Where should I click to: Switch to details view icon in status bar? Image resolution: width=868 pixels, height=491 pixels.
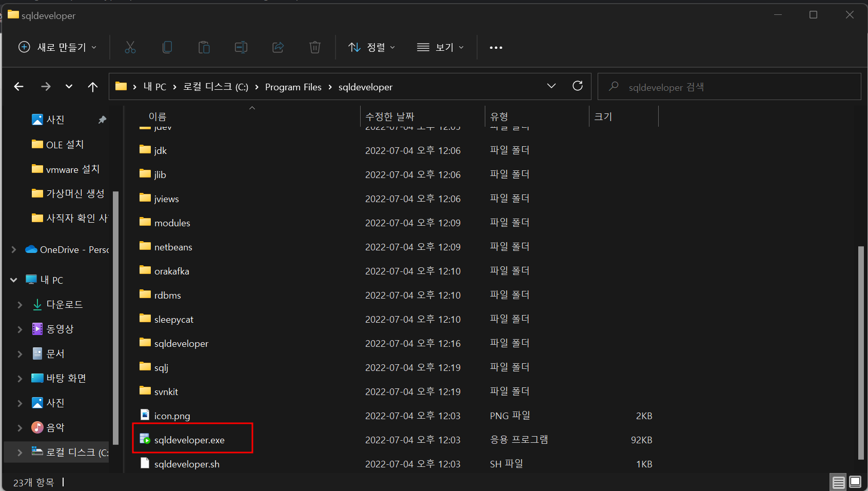coord(839,482)
